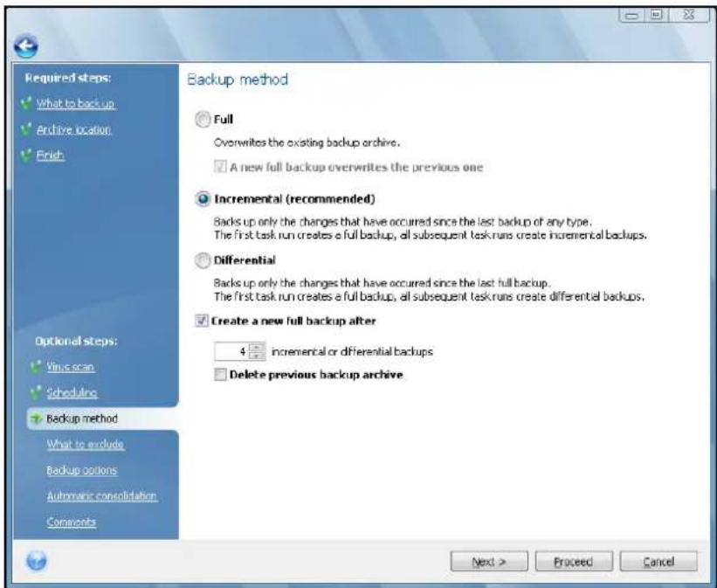Click the green arrow beside Backup method

36,419
